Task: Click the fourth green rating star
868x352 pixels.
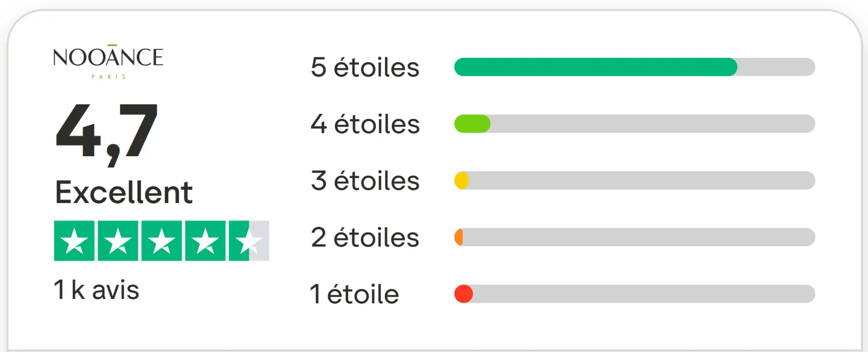Action: pyautogui.click(x=205, y=241)
